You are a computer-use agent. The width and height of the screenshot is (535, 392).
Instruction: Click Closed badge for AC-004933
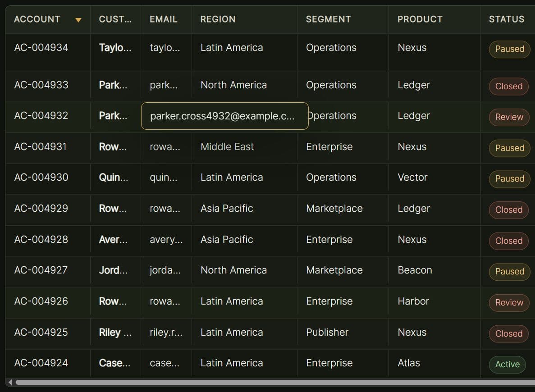508,87
